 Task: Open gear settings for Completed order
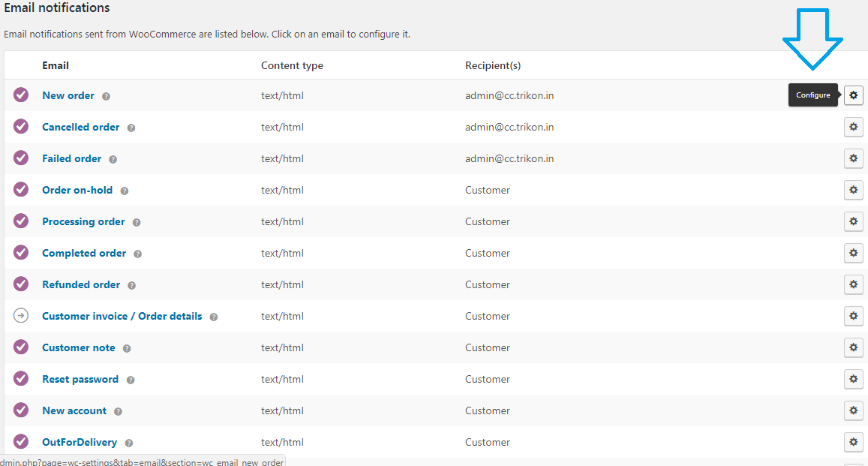pyautogui.click(x=853, y=253)
